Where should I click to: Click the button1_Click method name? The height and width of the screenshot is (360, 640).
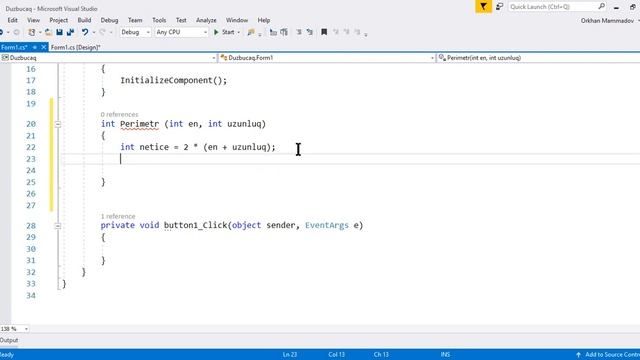coord(196,225)
